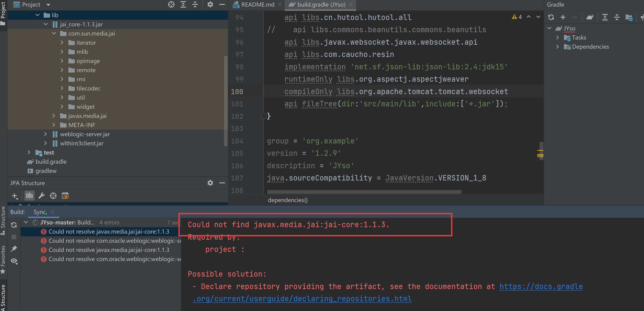
Task: Expand Gradle Tasks node
Action: (557, 38)
